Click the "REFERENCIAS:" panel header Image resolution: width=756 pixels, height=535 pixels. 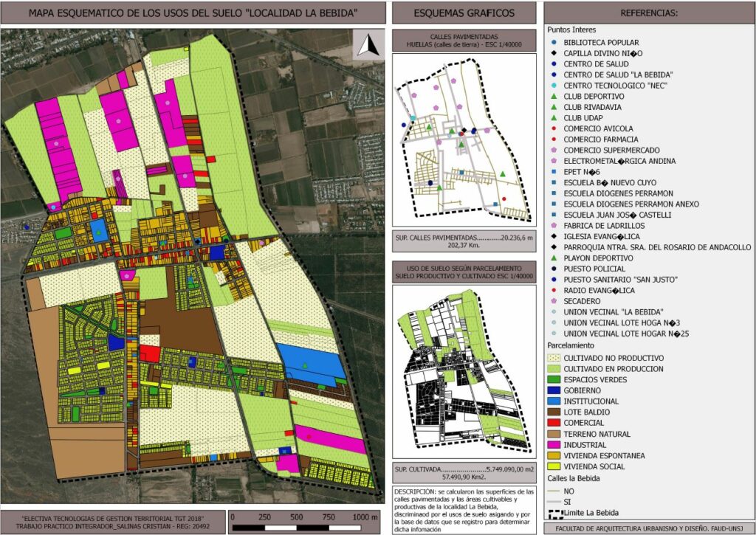(x=649, y=13)
